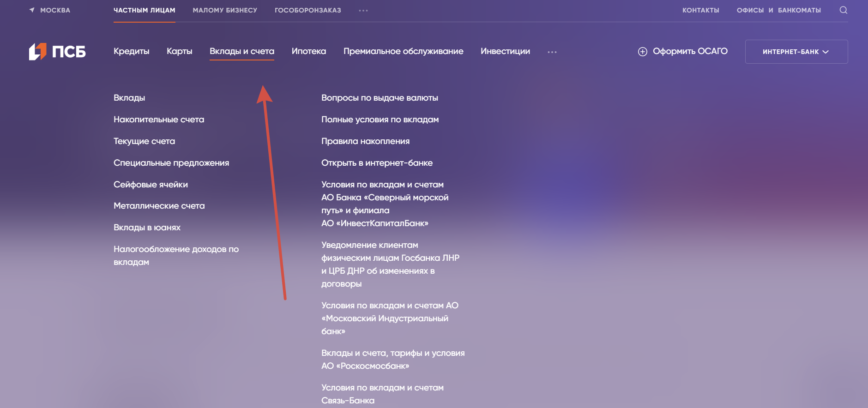Open Роскосмосбанк tariffs and conditions link
The width and height of the screenshot is (868, 408).
pyautogui.click(x=393, y=360)
